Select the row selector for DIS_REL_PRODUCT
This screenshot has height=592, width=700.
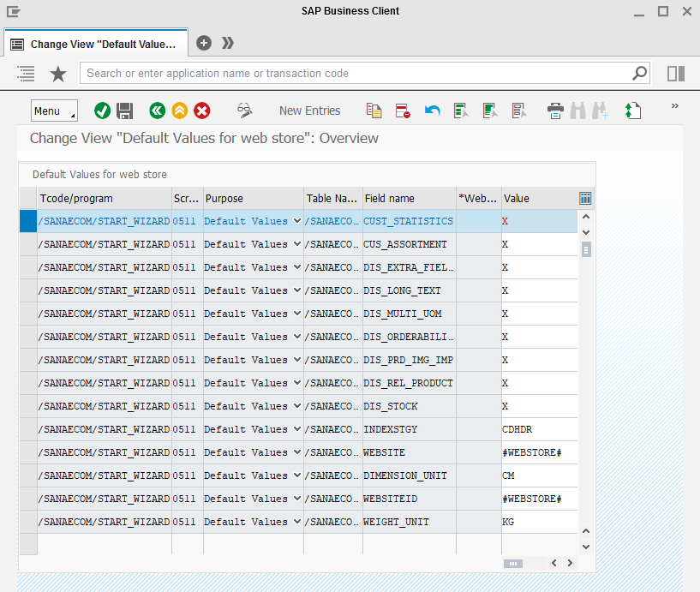click(x=28, y=383)
